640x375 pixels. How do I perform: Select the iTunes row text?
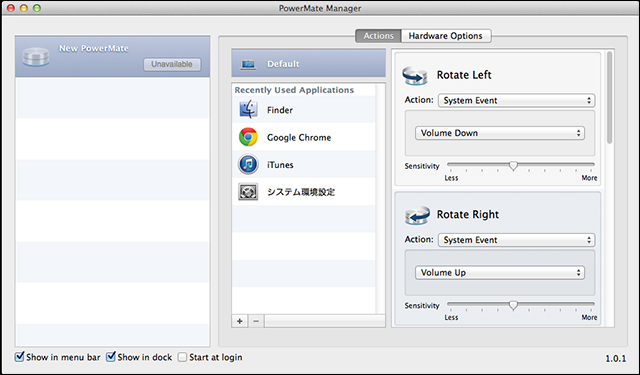(280, 165)
